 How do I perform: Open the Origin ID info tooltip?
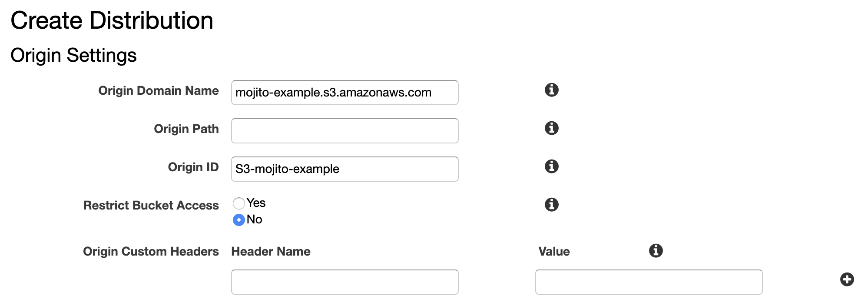click(x=551, y=166)
